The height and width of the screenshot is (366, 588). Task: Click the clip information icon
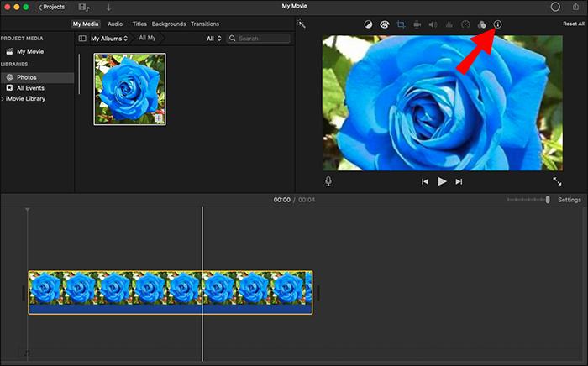pos(497,24)
